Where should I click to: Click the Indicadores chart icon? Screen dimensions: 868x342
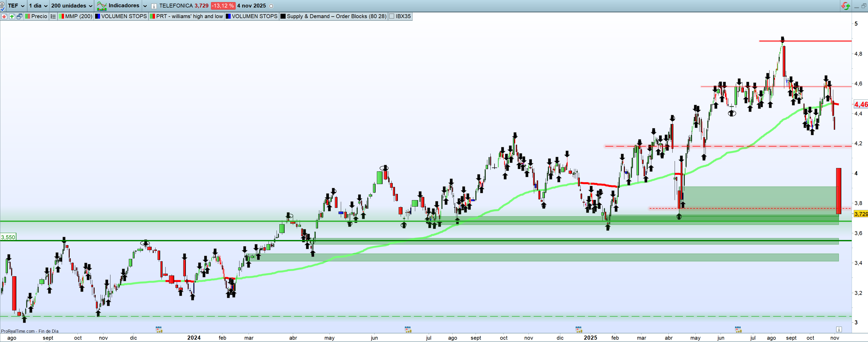point(101,6)
